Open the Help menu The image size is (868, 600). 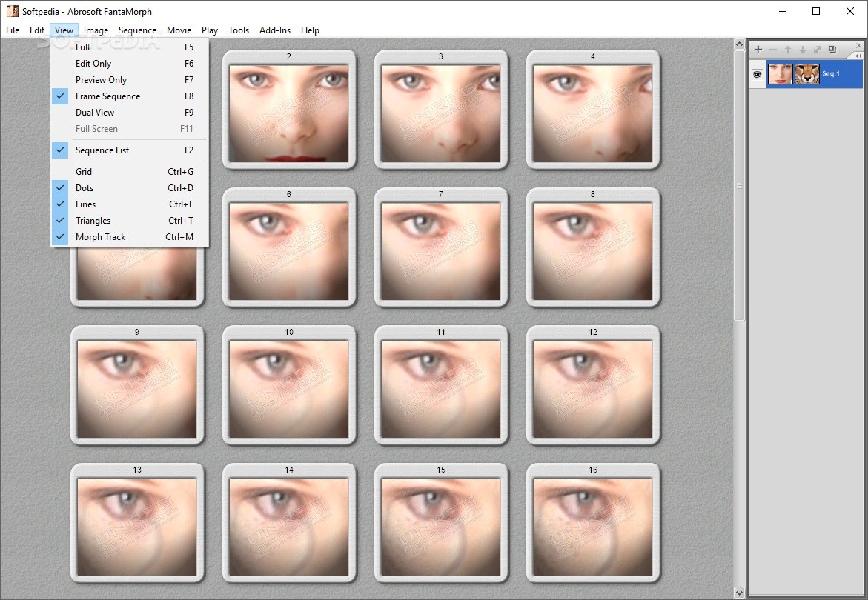pyautogui.click(x=310, y=30)
